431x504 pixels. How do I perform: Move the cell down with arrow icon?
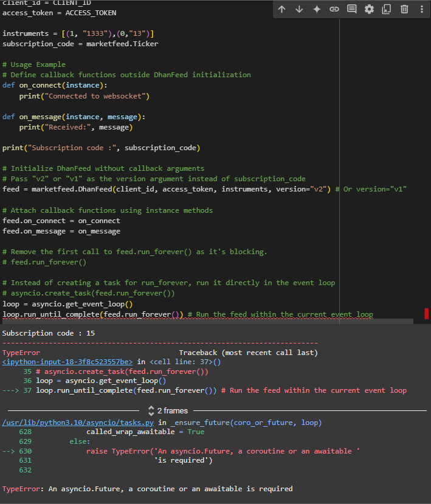[299, 9]
